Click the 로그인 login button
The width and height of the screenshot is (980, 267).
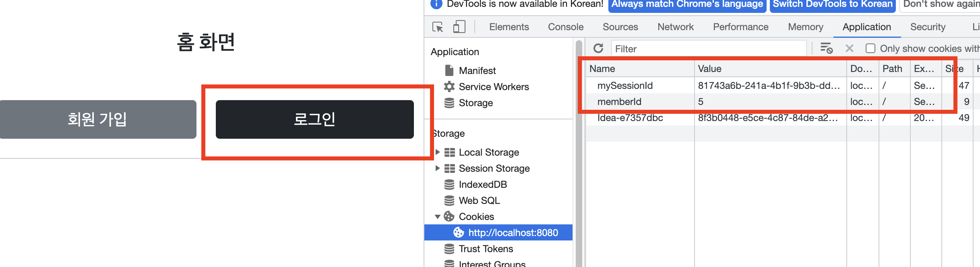[315, 119]
